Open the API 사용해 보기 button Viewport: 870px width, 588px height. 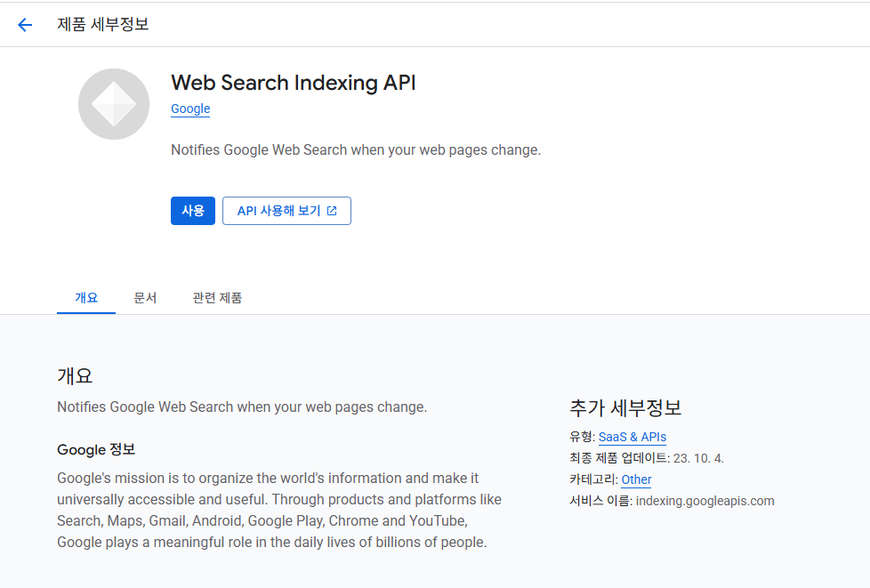(x=286, y=211)
